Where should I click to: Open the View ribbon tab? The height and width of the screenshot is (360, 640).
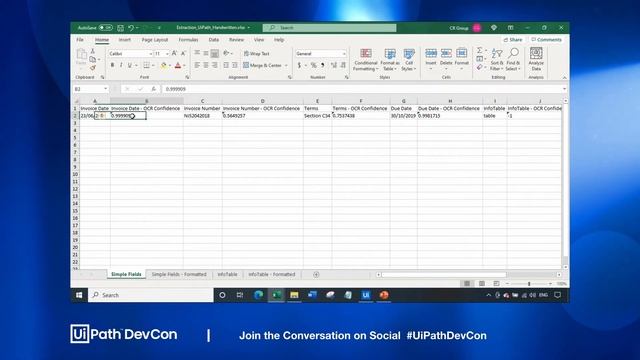(x=259, y=40)
